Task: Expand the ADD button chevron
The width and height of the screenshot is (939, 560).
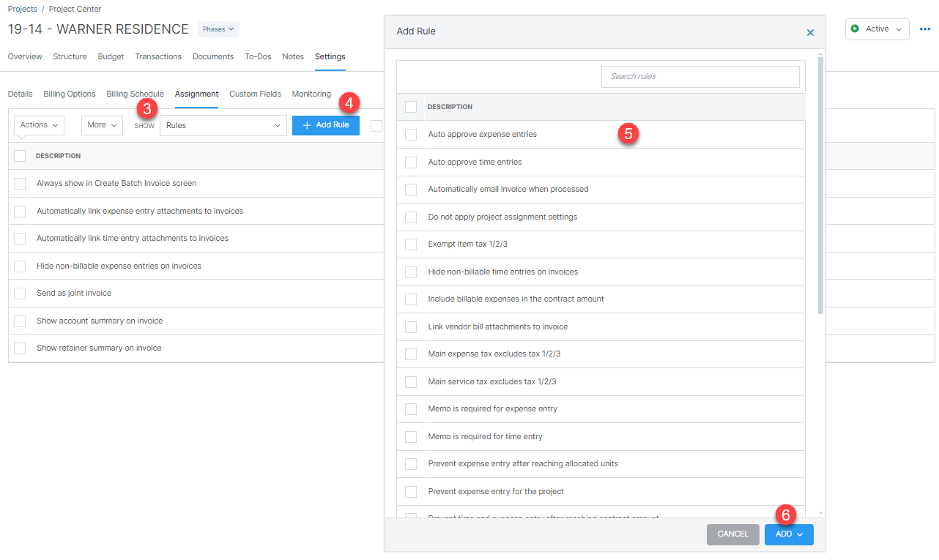Action: coord(801,534)
